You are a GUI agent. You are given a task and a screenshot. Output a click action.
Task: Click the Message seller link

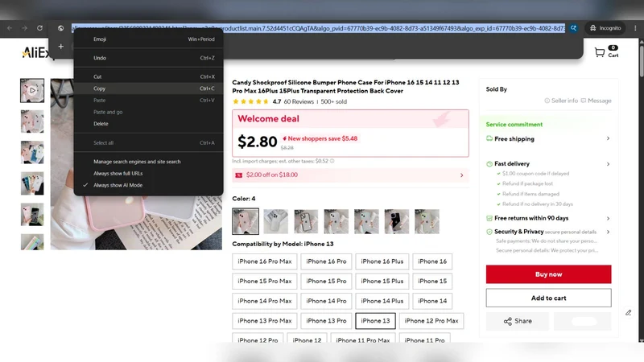[596, 101]
